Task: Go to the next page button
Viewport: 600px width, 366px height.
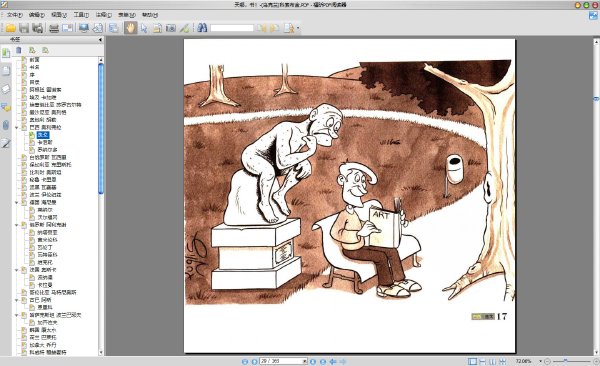Action: pyautogui.click(x=313, y=361)
